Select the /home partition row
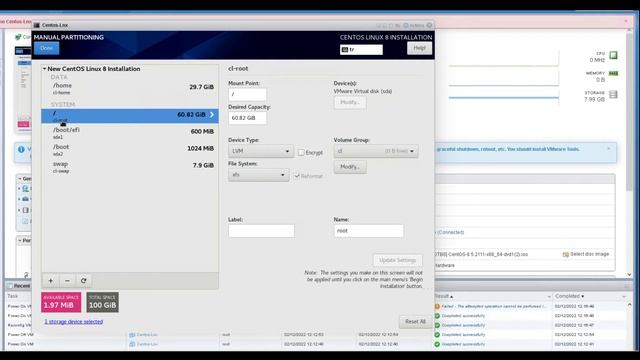This screenshot has height=360, width=640. pos(130,88)
